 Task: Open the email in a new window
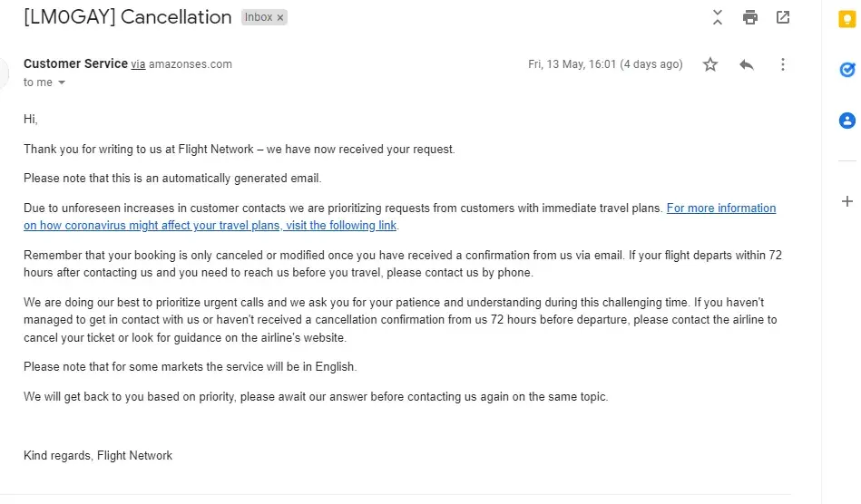click(x=782, y=17)
